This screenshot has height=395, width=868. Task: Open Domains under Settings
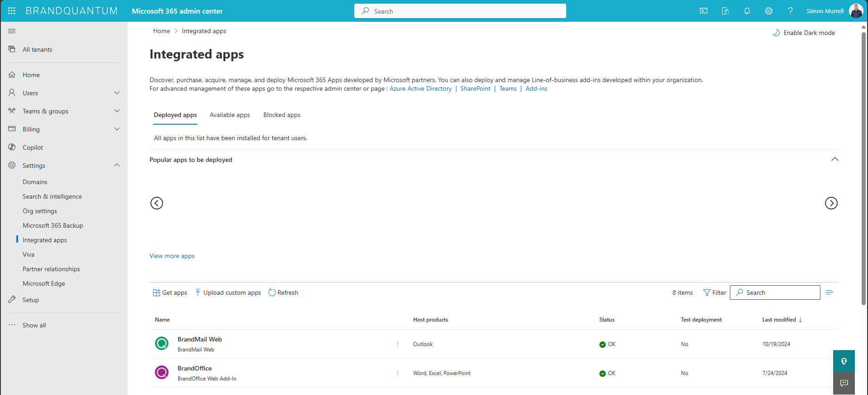click(x=35, y=182)
